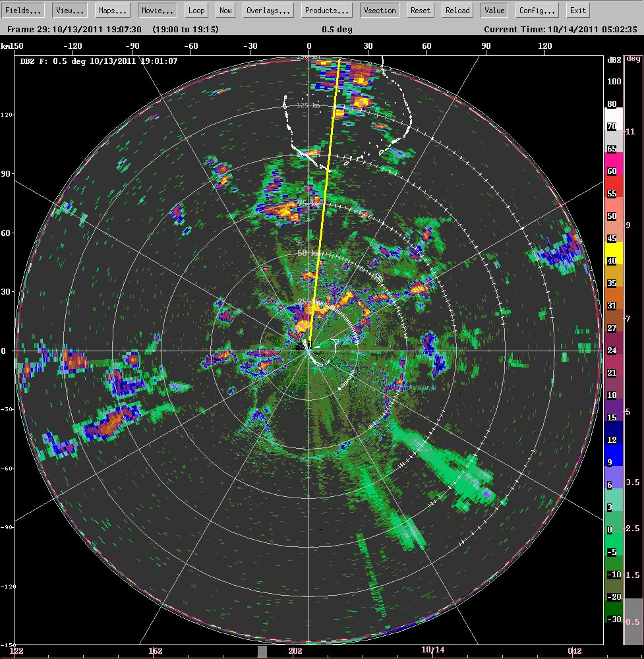Toggle the Value readout button
The height and width of the screenshot is (659, 644).
click(494, 11)
